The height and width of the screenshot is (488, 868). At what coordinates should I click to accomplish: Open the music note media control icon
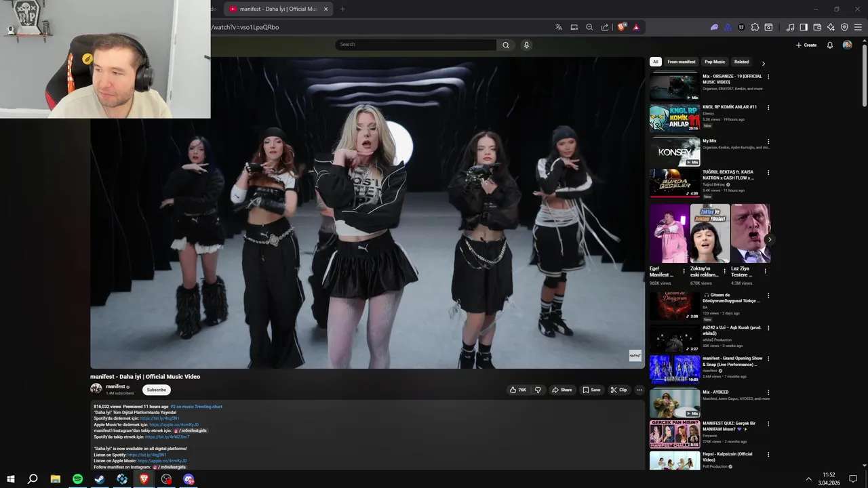point(790,27)
